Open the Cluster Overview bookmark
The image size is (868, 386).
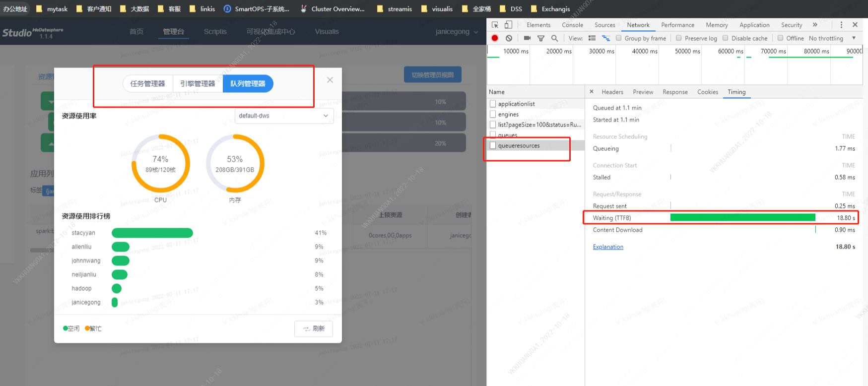[x=333, y=9]
